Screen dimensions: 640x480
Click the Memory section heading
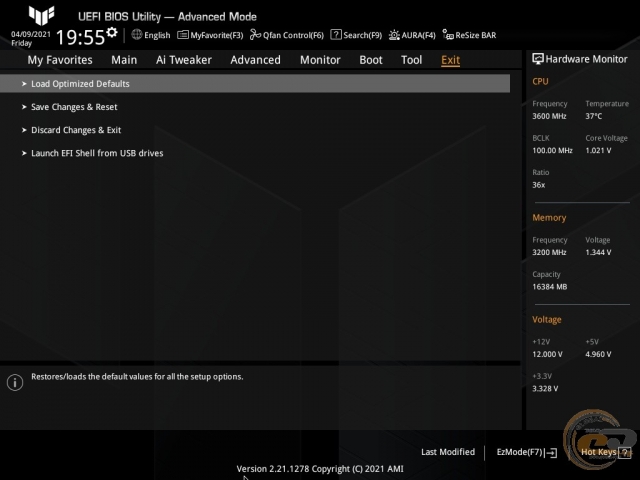[x=549, y=218]
